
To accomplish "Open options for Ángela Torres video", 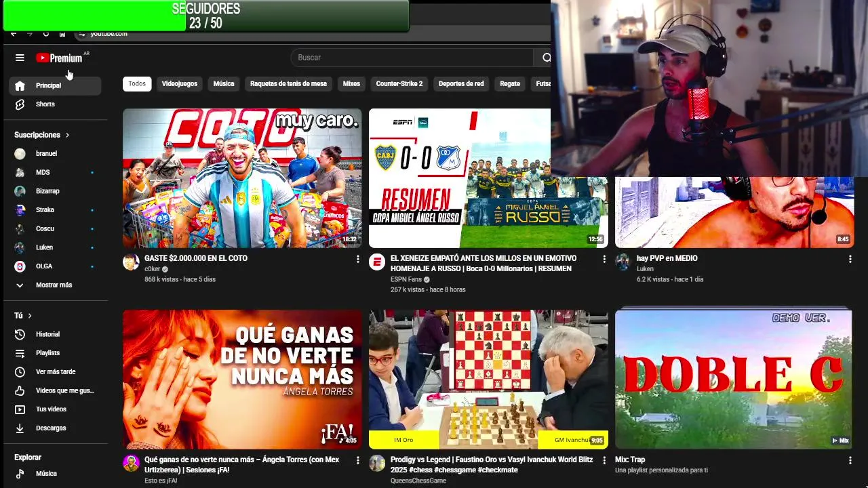I will point(358,460).
